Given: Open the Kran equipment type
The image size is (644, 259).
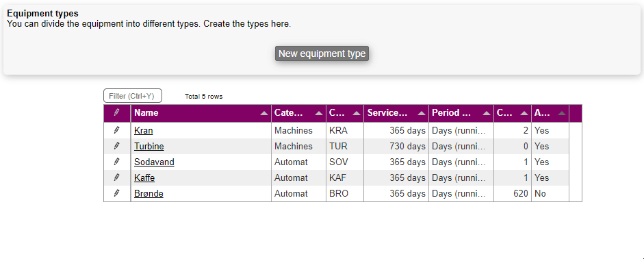Looking at the screenshot, I should pos(143,131).
